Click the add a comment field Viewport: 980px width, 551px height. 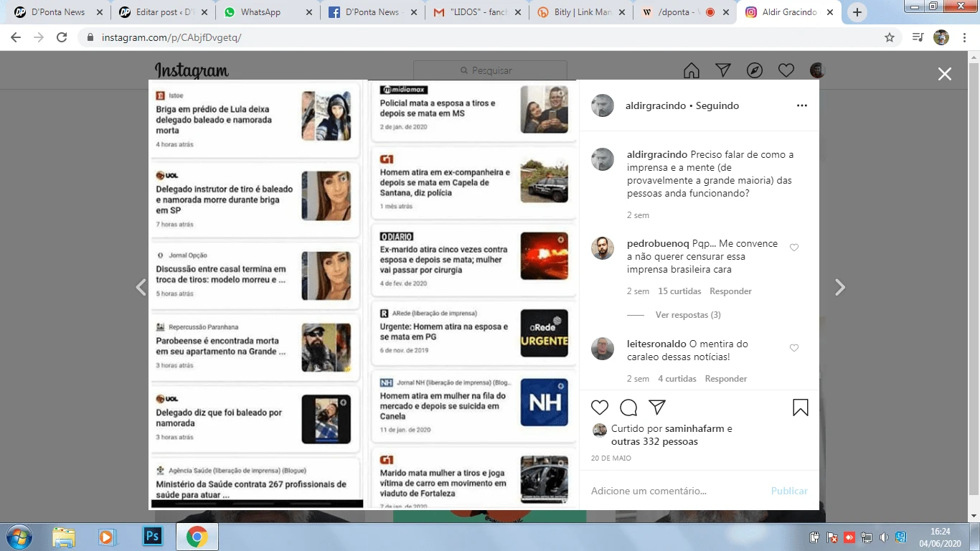coord(674,491)
